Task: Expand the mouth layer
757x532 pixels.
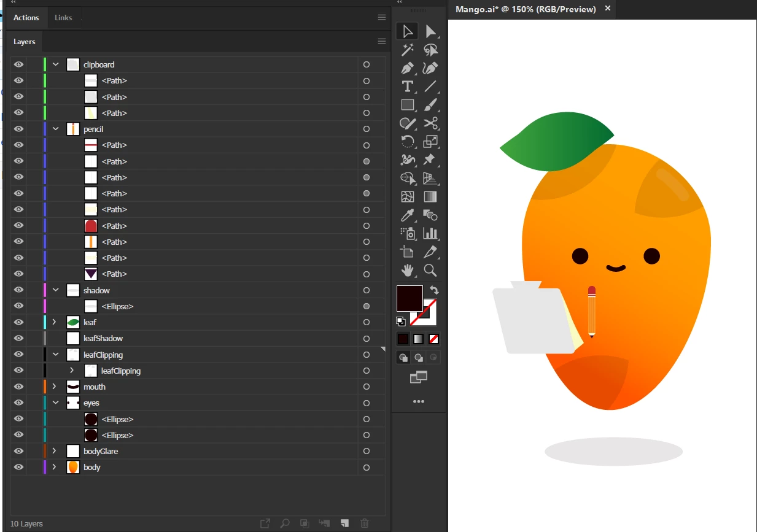Action: (x=55, y=387)
